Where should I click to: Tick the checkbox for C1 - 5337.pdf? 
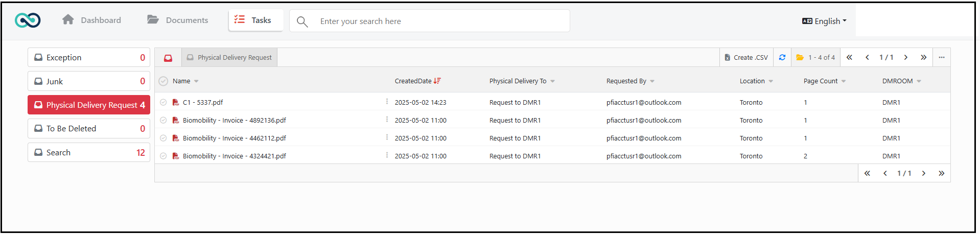point(163,102)
